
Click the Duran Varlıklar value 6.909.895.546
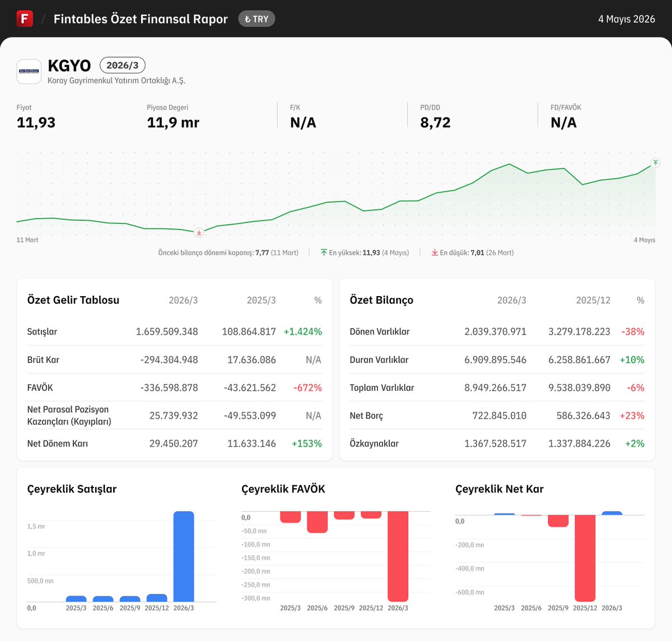(496, 359)
